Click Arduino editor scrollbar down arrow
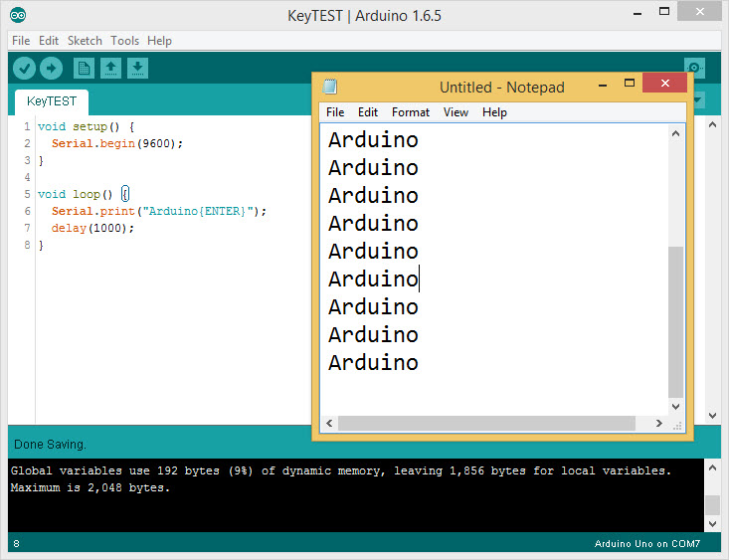This screenshot has width=729, height=560. tap(712, 416)
